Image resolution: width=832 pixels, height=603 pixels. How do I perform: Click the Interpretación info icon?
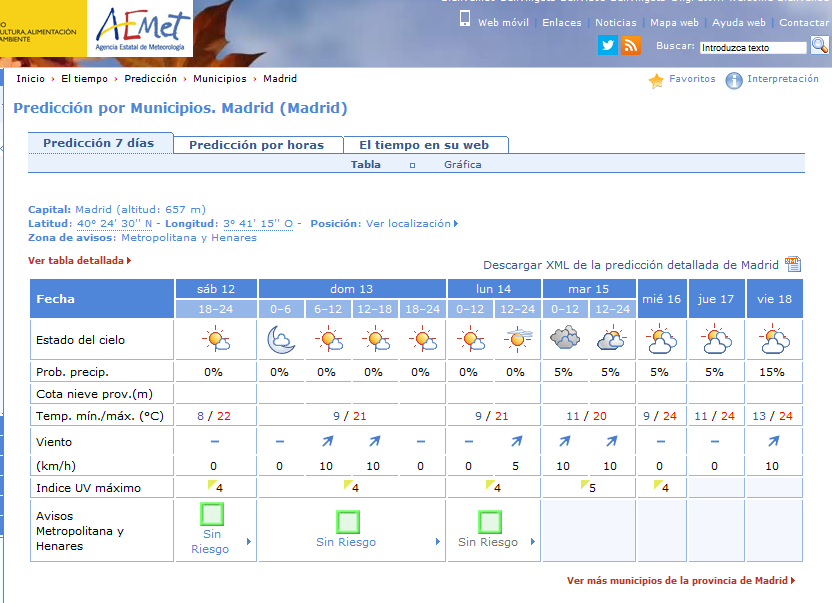[x=734, y=81]
